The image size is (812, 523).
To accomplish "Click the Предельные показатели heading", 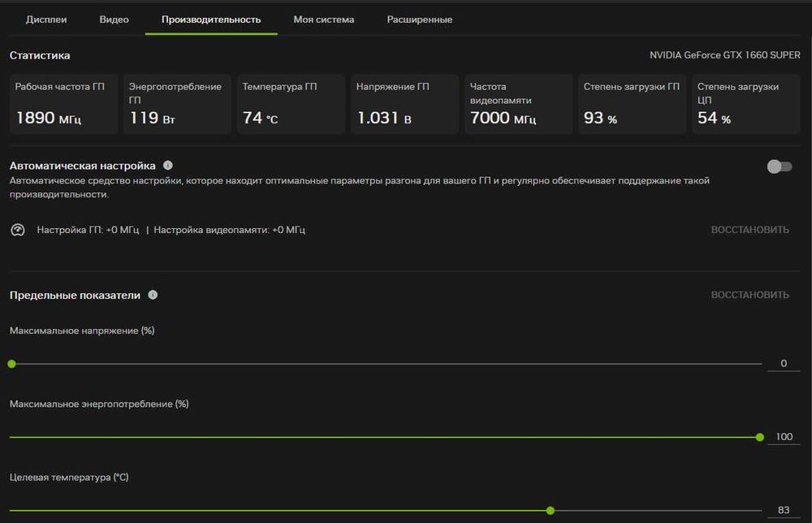I will (75, 295).
